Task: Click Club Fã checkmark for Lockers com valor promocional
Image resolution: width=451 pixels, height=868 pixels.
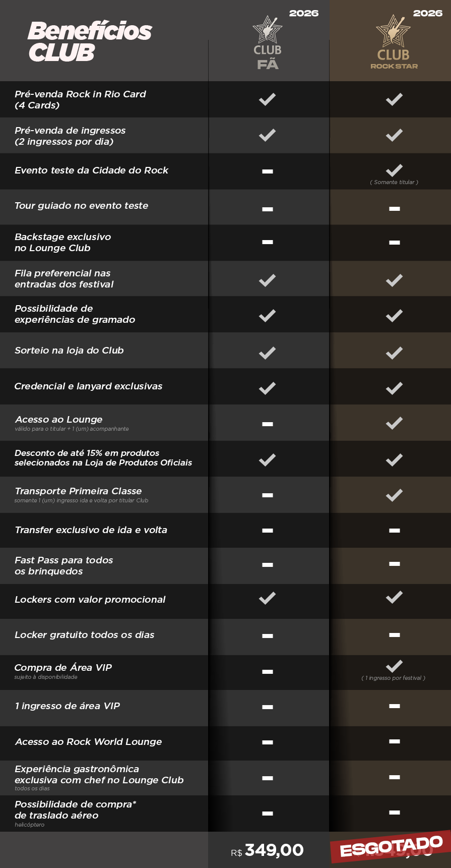Action: pos(267,598)
